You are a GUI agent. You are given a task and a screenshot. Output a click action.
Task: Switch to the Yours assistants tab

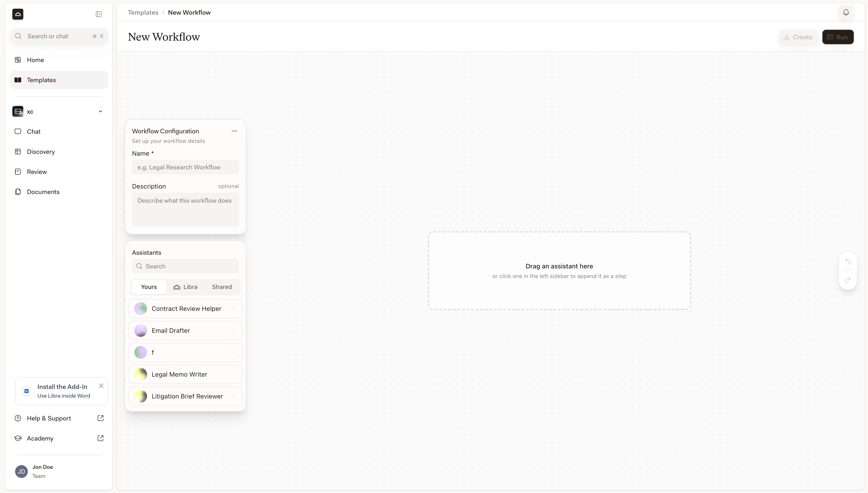pyautogui.click(x=149, y=287)
